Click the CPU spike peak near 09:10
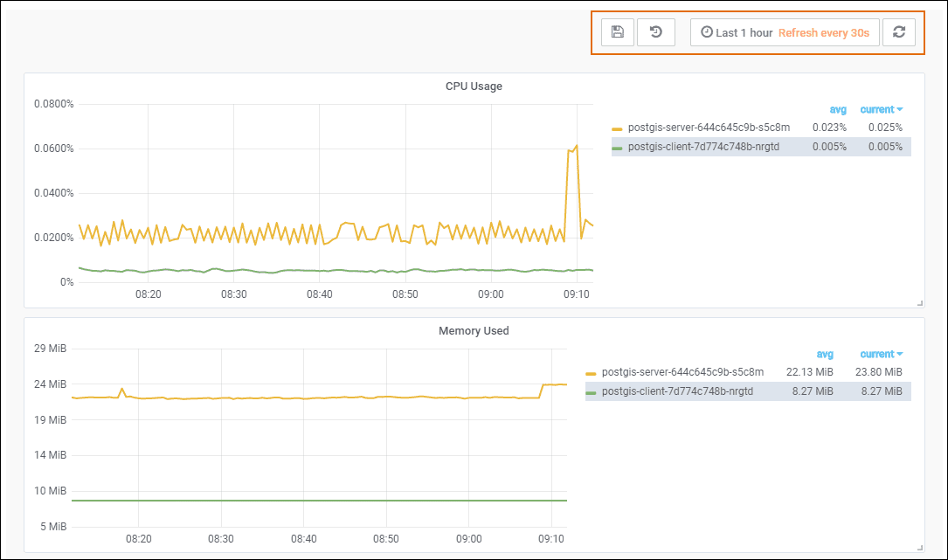The image size is (948, 560). click(576, 146)
